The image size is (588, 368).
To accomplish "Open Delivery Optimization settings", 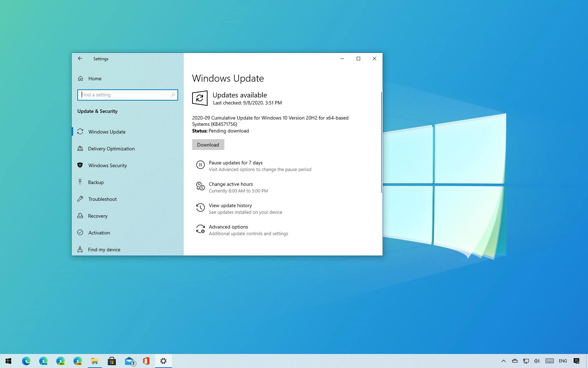I will click(x=111, y=149).
